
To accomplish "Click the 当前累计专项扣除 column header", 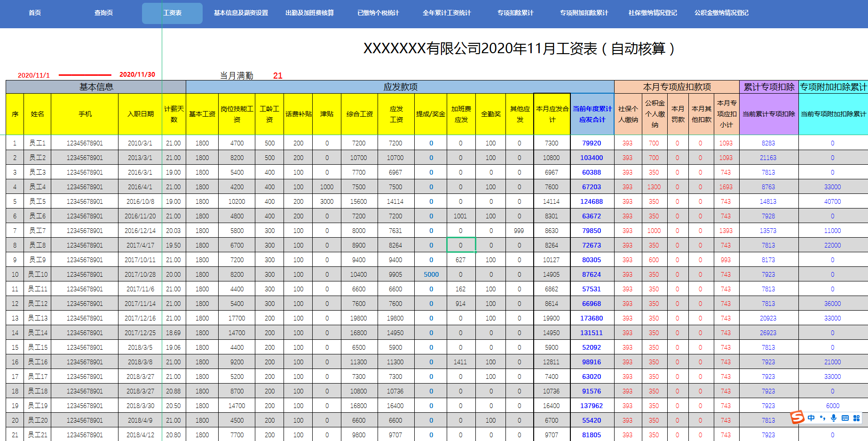I will coord(769,114).
